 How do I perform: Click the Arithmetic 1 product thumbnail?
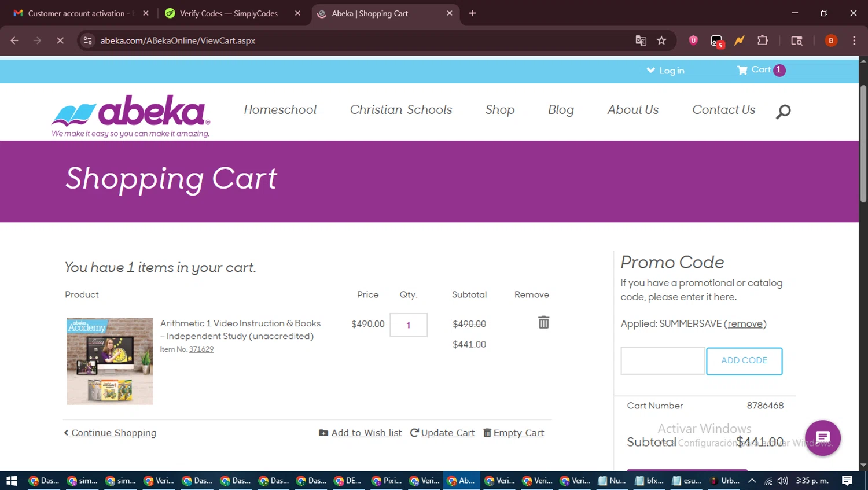[109, 361]
